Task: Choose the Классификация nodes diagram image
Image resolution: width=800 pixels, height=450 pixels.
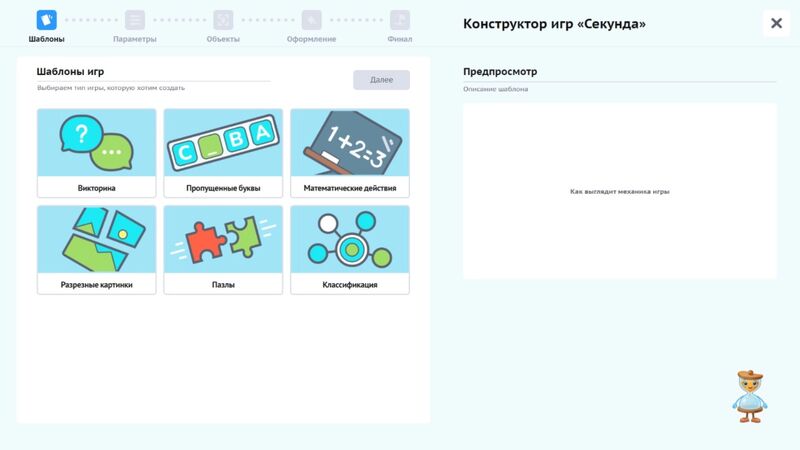Action: coord(350,240)
